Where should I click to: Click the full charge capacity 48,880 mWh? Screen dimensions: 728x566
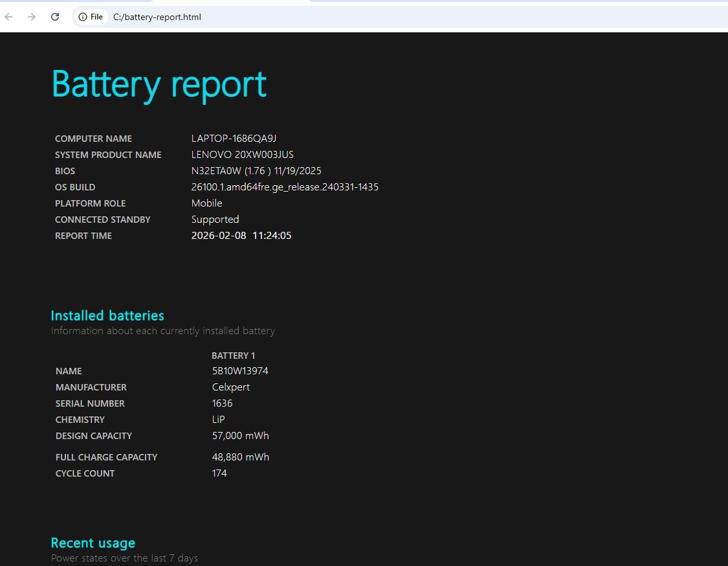[240, 457]
